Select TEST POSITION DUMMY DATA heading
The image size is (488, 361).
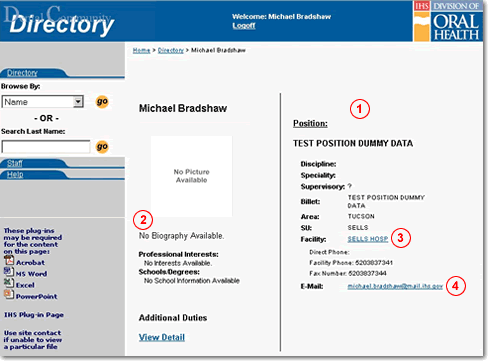pos(353,143)
